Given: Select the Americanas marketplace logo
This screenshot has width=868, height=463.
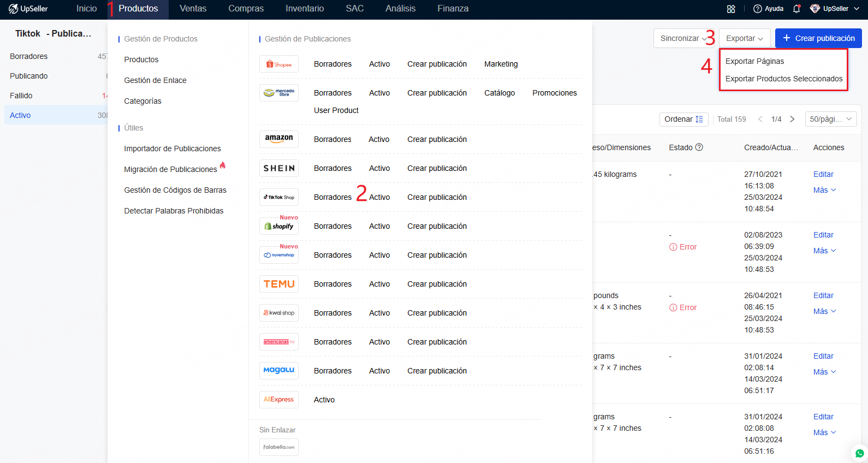Looking at the screenshot, I should tap(279, 342).
